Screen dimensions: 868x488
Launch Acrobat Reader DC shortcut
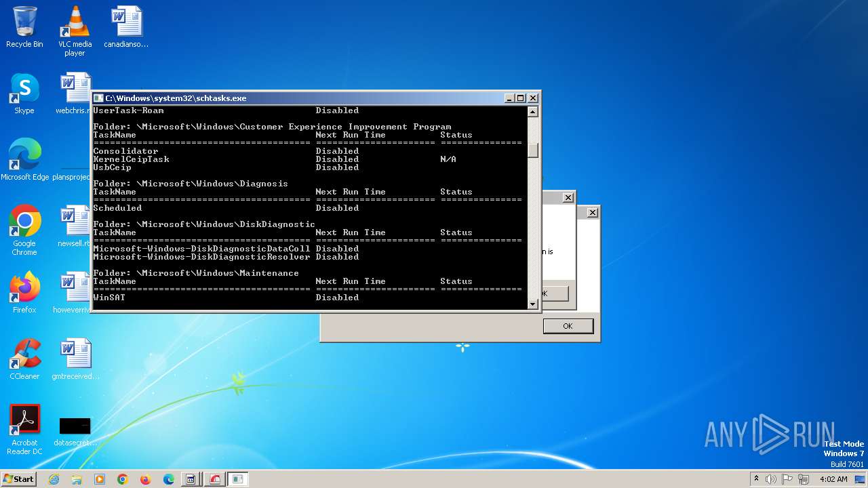pyautogui.click(x=24, y=430)
